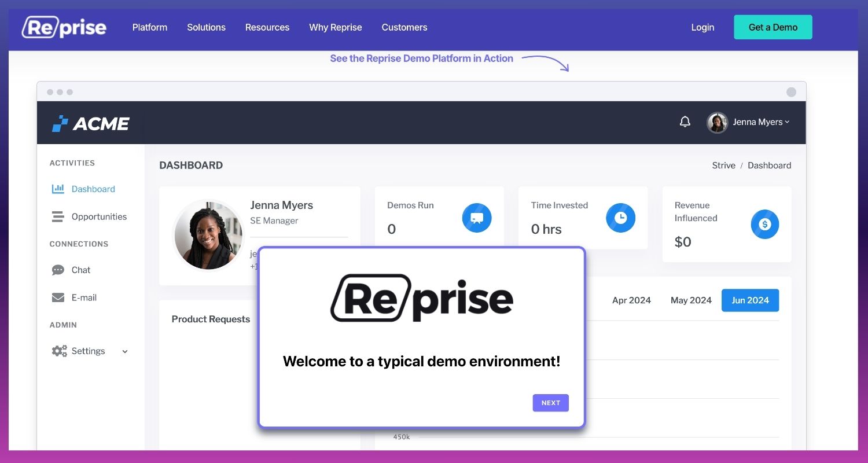Expand the Settings chevron in sidebar
The width and height of the screenshot is (868, 463).
pos(125,351)
